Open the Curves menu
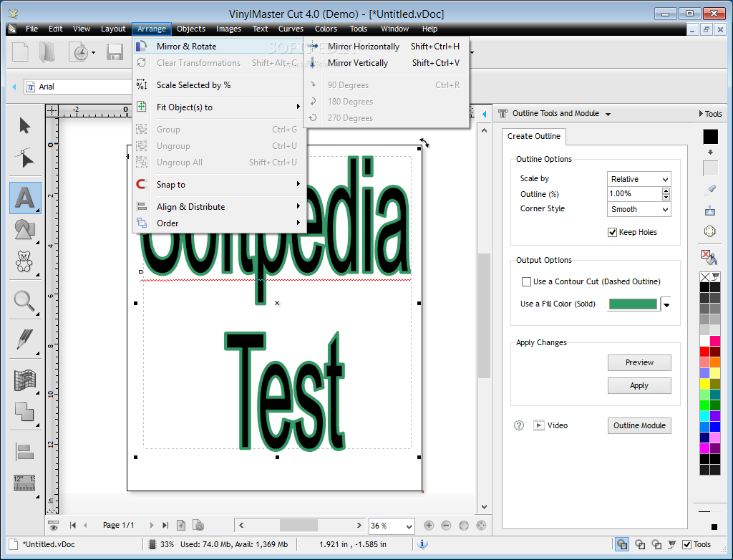The image size is (733, 560). tap(291, 29)
